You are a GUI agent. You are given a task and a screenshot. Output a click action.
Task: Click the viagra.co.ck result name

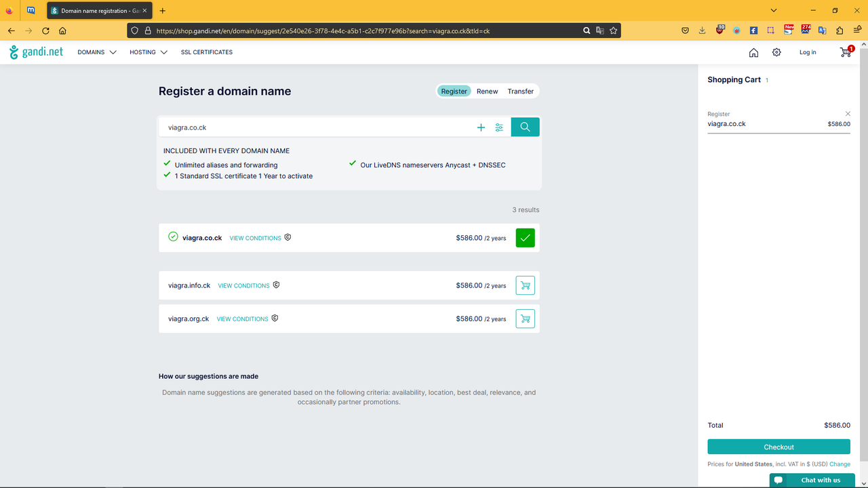click(x=202, y=238)
